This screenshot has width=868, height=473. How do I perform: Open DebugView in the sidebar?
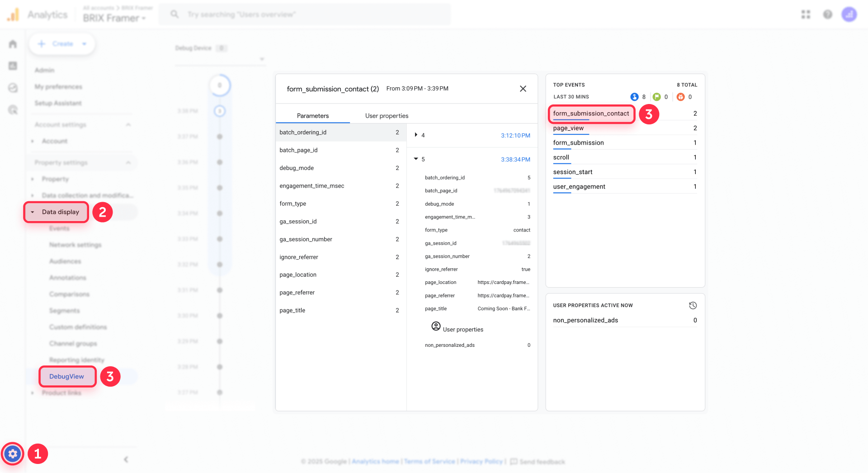(66, 377)
